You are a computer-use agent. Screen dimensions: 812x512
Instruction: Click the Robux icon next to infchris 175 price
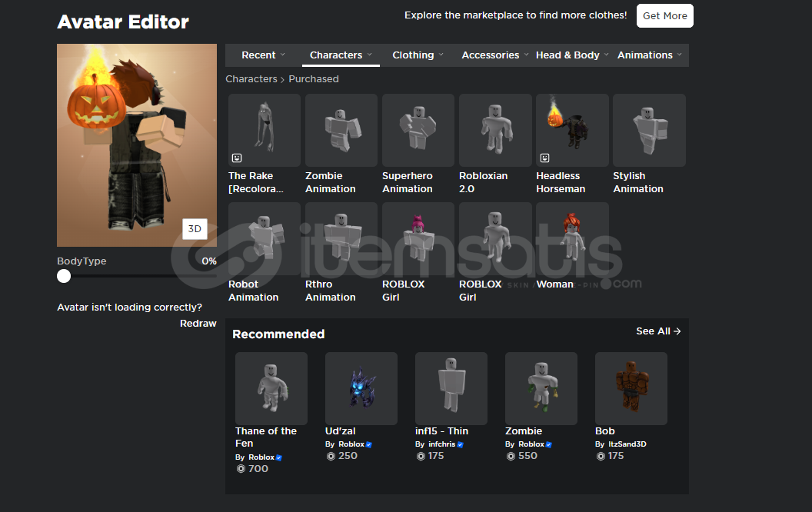pos(421,456)
